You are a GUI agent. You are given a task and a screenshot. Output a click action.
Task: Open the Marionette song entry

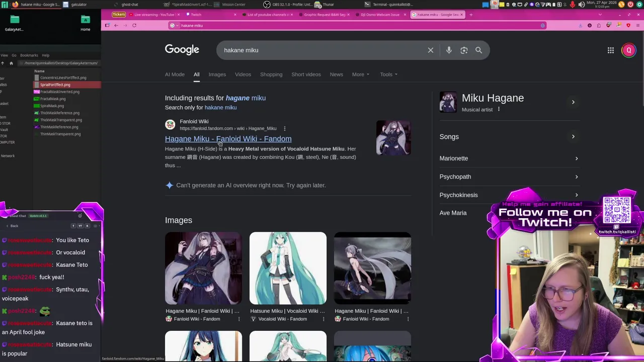tap(509, 158)
